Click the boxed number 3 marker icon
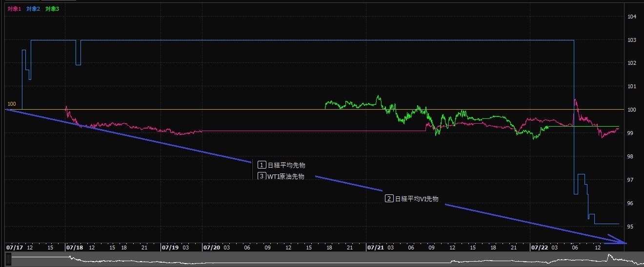644x267 pixels. click(262, 176)
